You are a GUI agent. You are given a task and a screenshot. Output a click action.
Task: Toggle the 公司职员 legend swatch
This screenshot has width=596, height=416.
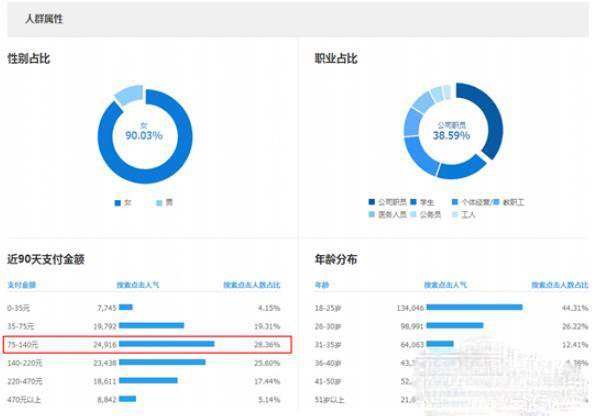pyautogui.click(x=372, y=202)
